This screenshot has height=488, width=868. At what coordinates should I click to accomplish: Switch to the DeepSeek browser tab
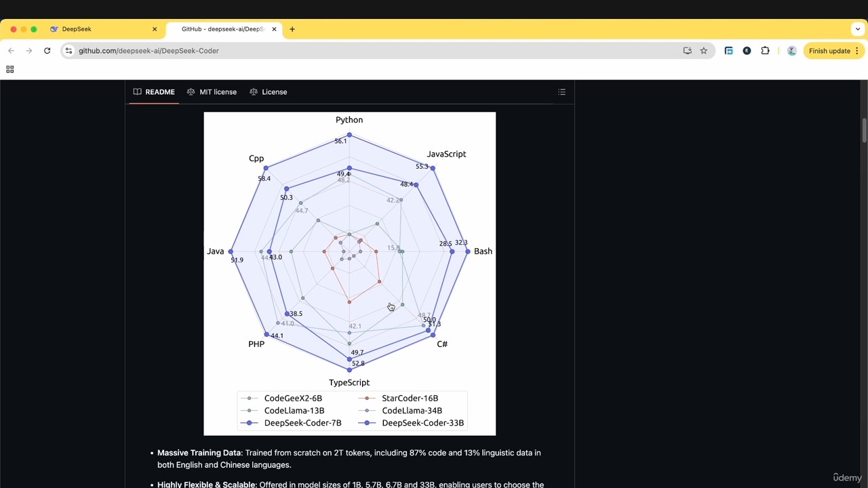pyautogui.click(x=104, y=29)
